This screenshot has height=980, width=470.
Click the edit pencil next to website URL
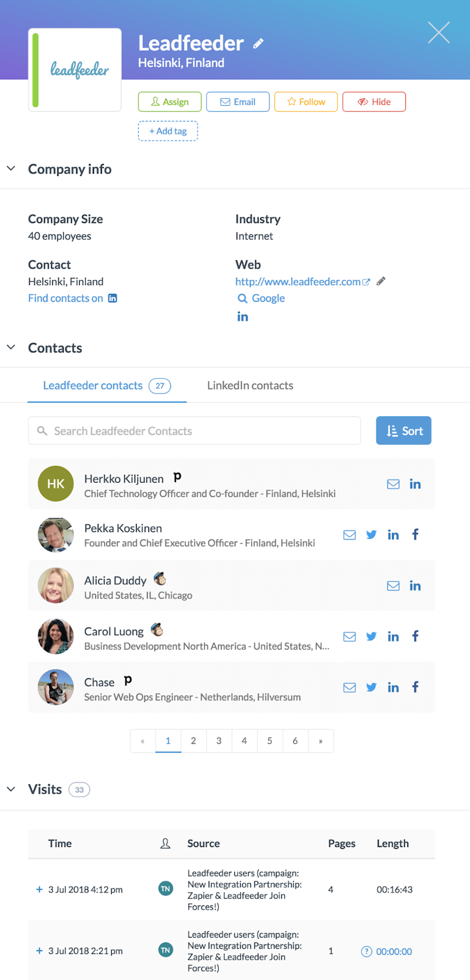(381, 281)
